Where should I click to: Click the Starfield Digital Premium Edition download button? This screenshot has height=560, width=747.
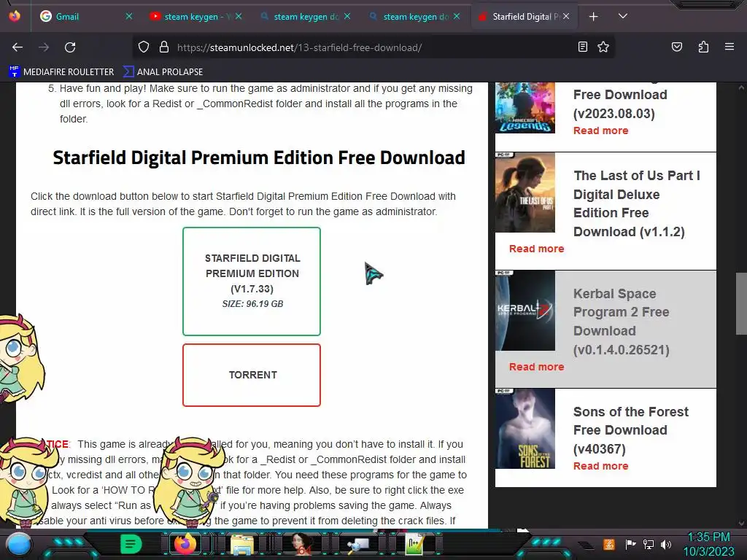click(252, 281)
